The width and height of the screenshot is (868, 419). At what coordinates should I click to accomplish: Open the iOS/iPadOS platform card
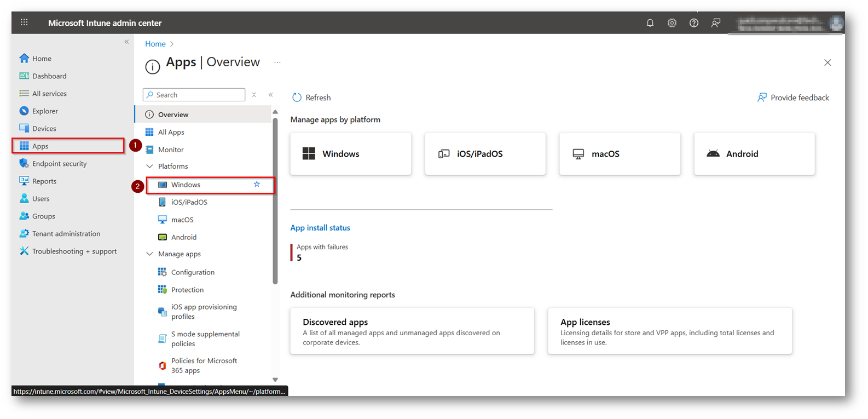point(485,154)
